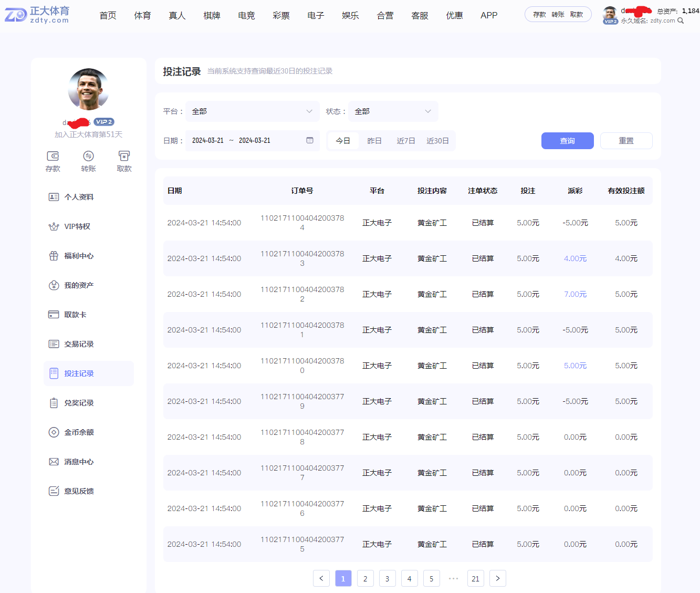The image size is (700, 593).
Task: Click the blue 5.00元 派彩 payout value
Action: [575, 366]
